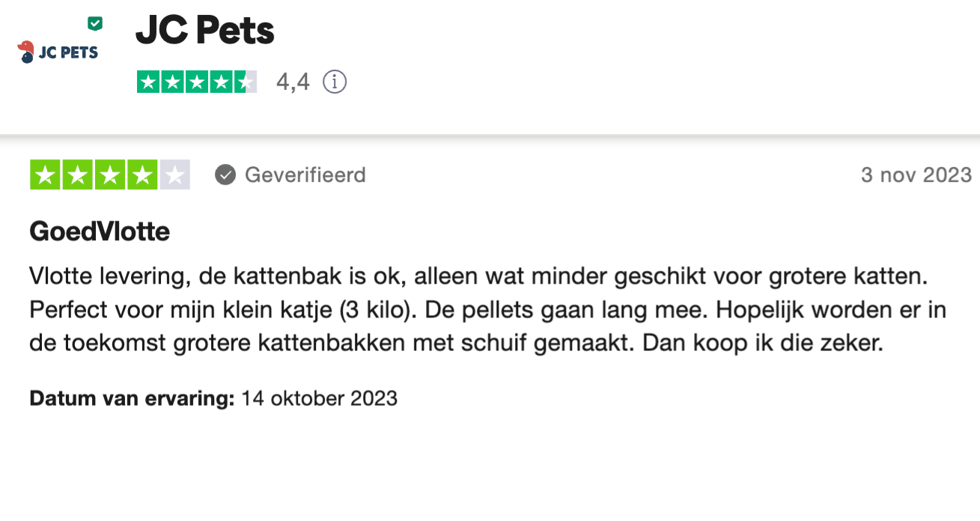Click the JC Pets company logo
The height and width of the screenshot is (521, 980).
tap(58, 52)
